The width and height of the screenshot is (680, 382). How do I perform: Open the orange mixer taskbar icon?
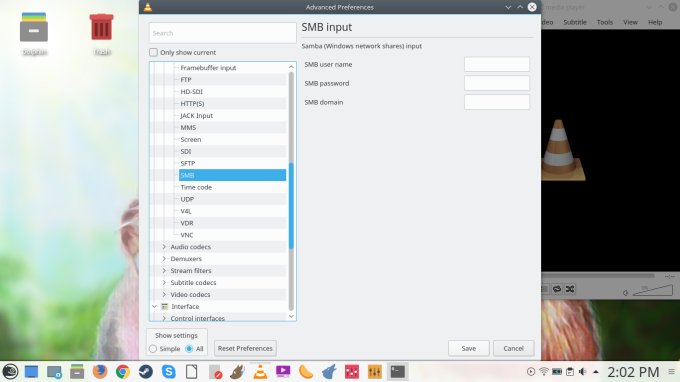coord(375,372)
